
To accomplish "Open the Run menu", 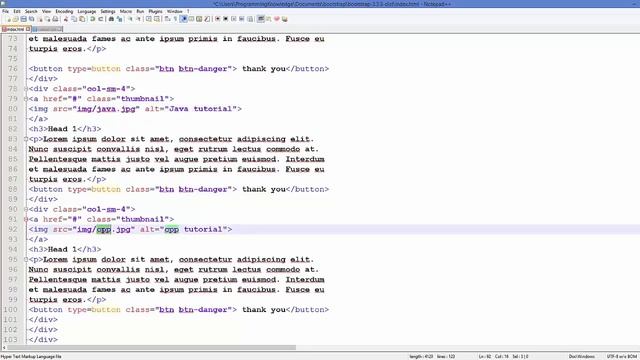I will tap(140, 11).
